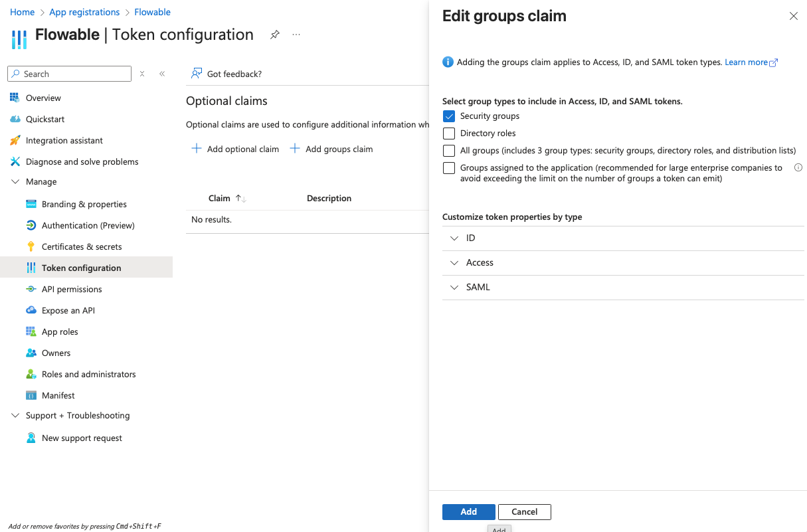
Task: Open the ellipsis more options icon
Action: pos(296,35)
